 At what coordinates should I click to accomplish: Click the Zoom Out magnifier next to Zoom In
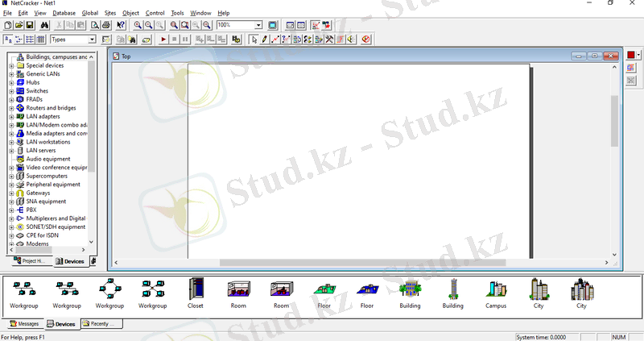(149, 26)
